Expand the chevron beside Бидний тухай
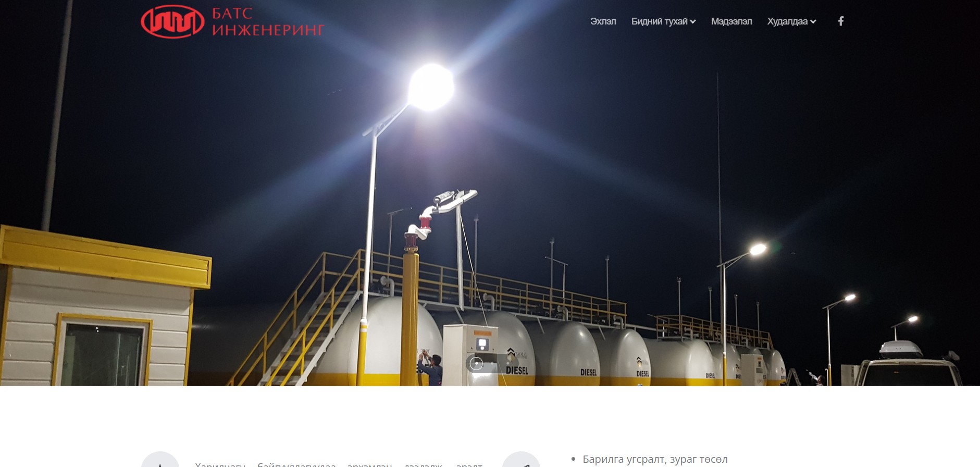 pos(693,21)
